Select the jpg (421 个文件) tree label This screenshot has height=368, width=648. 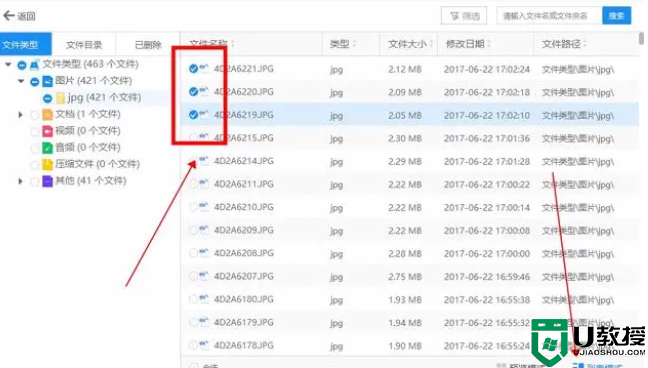(x=104, y=98)
